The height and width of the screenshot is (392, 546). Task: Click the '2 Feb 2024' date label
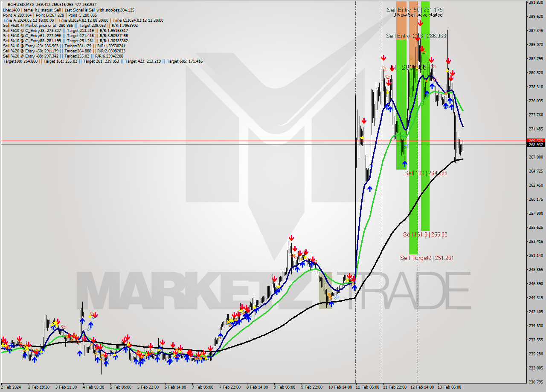(11, 387)
